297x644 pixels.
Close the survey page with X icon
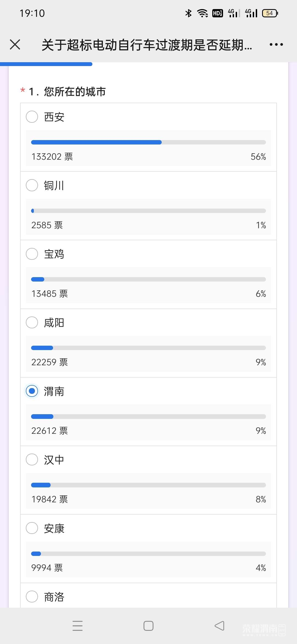tap(15, 45)
